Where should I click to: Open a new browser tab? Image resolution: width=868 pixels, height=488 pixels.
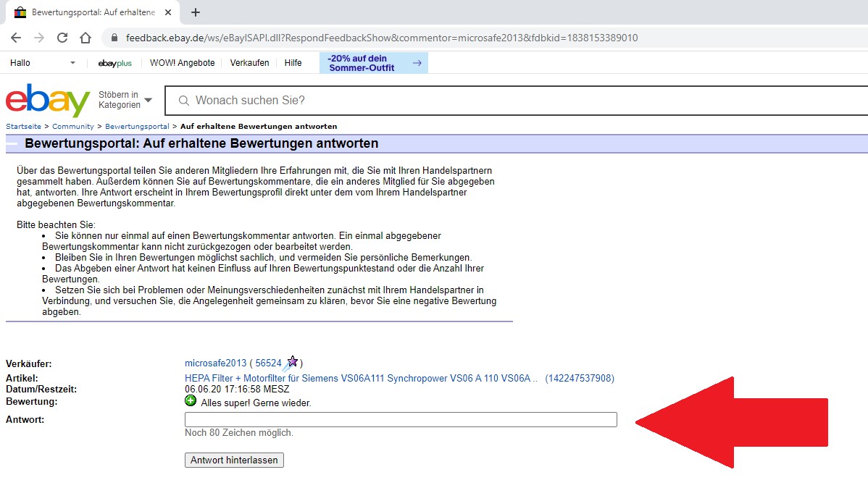[x=196, y=12]
